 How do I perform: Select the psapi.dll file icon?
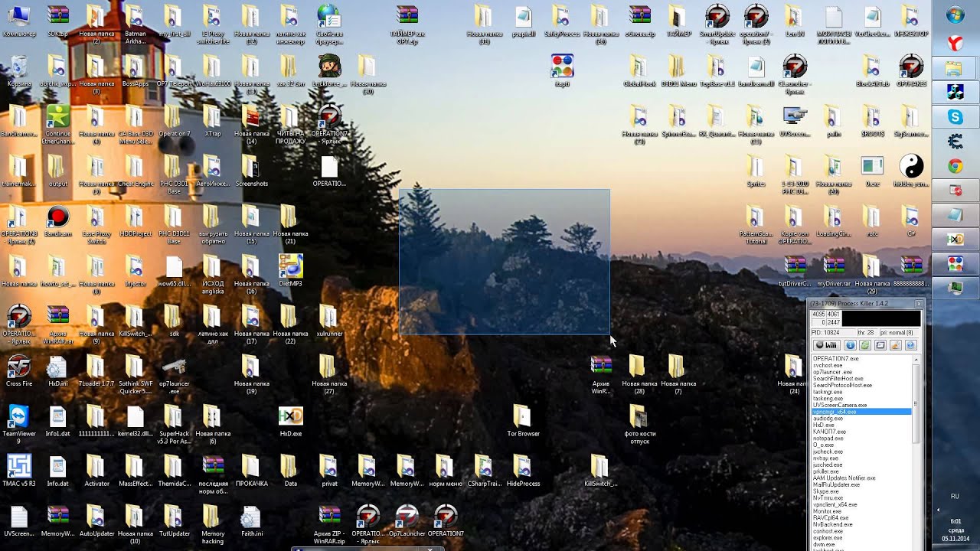(523, 21)
